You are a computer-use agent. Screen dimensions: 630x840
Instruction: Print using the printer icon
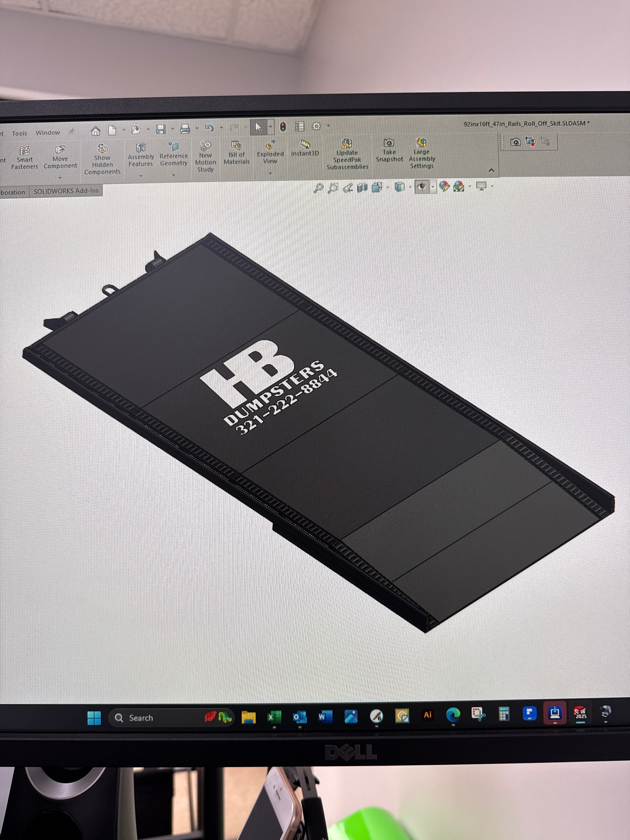185,129
